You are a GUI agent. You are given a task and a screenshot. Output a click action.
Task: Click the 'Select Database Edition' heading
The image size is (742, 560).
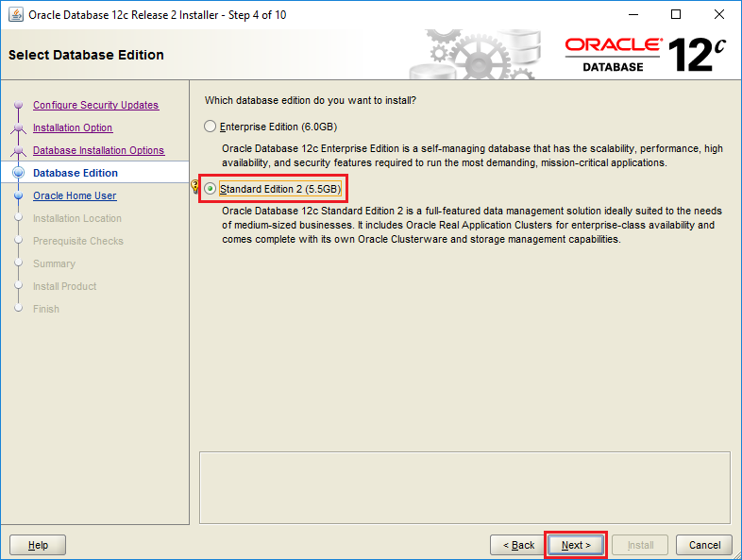coord(86,55)
